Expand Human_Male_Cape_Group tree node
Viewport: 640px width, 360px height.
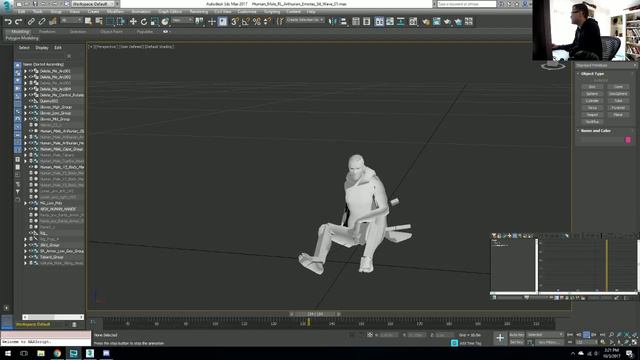tap(25, 149)
